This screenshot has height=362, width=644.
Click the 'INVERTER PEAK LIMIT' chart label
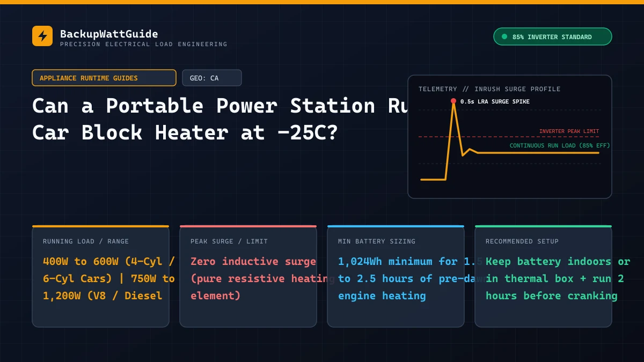click(569, 131)
